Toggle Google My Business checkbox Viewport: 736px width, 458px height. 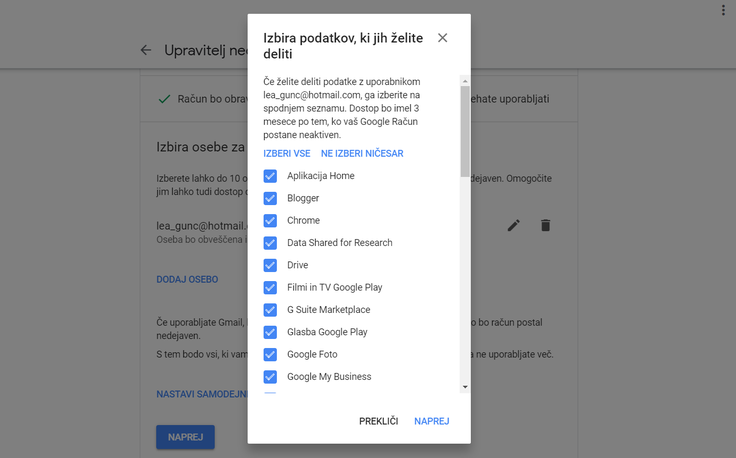(270, 377)
